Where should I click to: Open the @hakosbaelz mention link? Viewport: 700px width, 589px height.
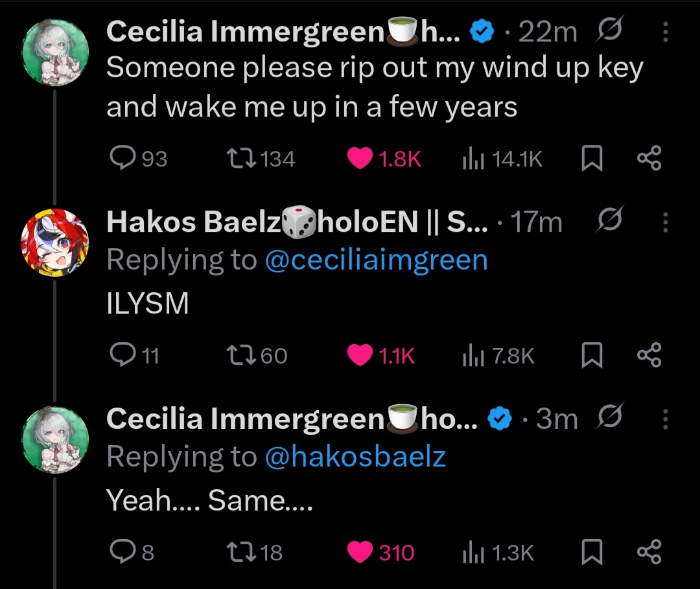355,457
